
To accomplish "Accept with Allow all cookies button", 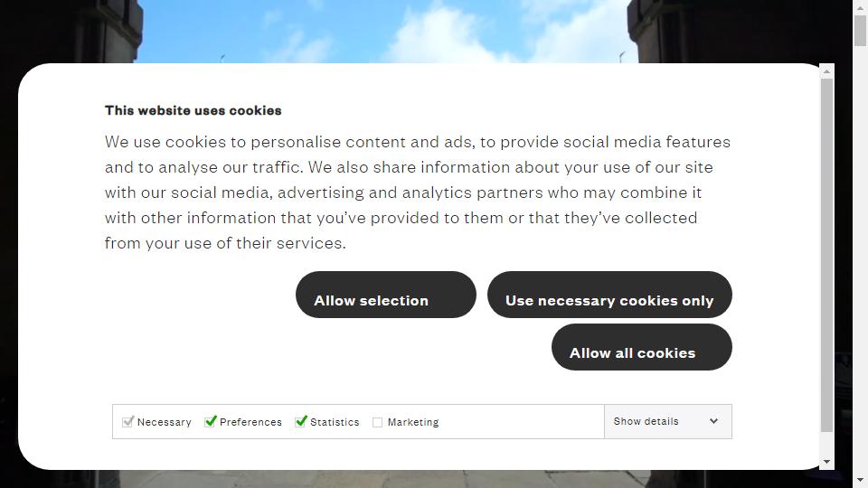I will coord(642,347).
